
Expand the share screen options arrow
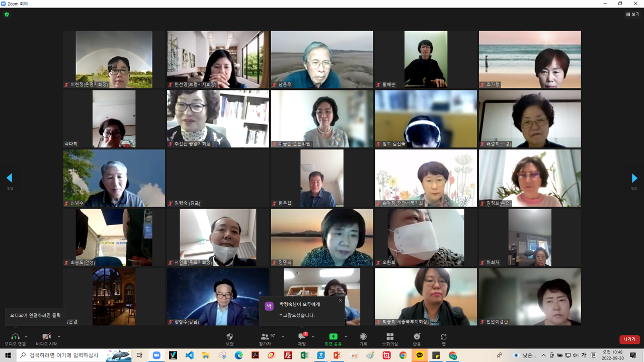coord(346,336)
